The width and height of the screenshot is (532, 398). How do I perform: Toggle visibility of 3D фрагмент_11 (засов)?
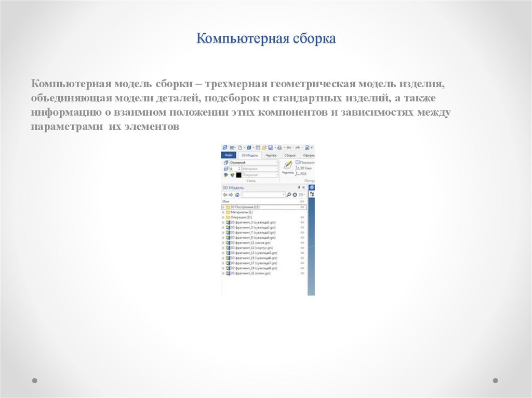302,243
